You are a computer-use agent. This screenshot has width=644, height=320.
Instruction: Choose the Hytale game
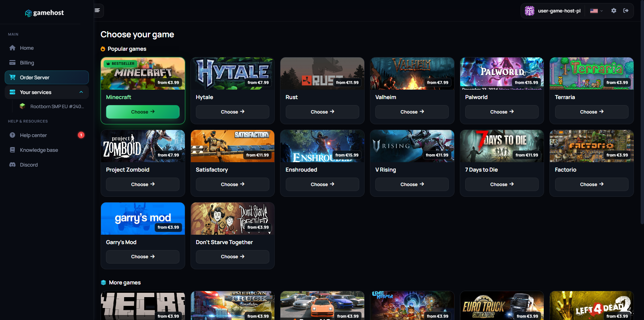click(232, 112)
